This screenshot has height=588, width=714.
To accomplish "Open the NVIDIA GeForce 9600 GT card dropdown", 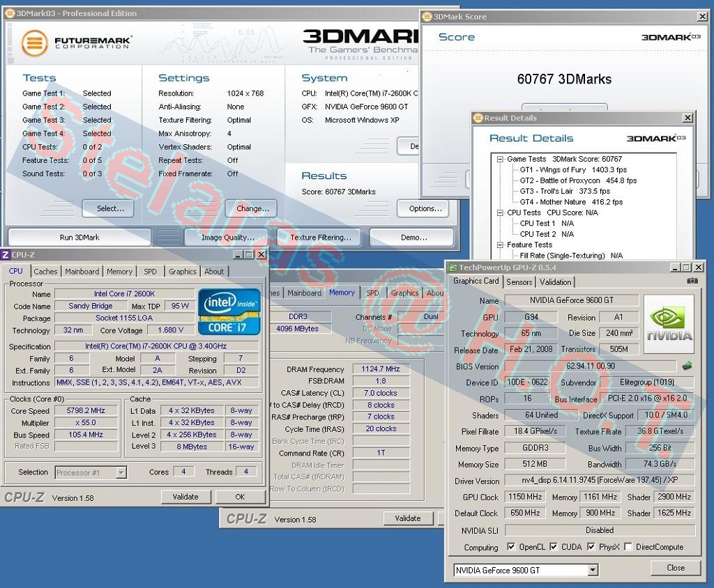I will tap(593, 570).
